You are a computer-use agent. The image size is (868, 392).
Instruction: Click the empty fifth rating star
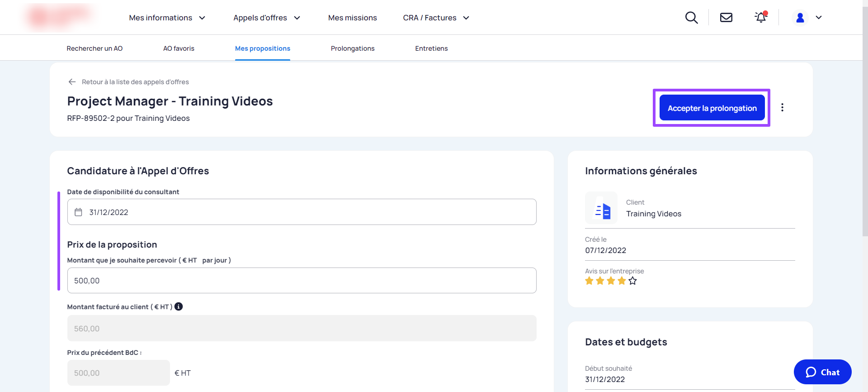tap(632, 281)
